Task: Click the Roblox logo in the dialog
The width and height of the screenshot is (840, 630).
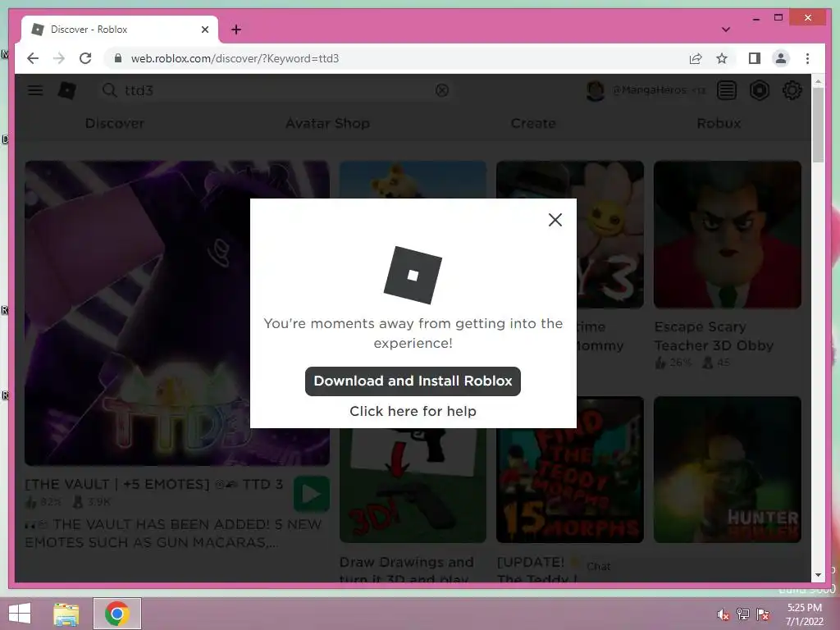Action: [x=413, y=275]
